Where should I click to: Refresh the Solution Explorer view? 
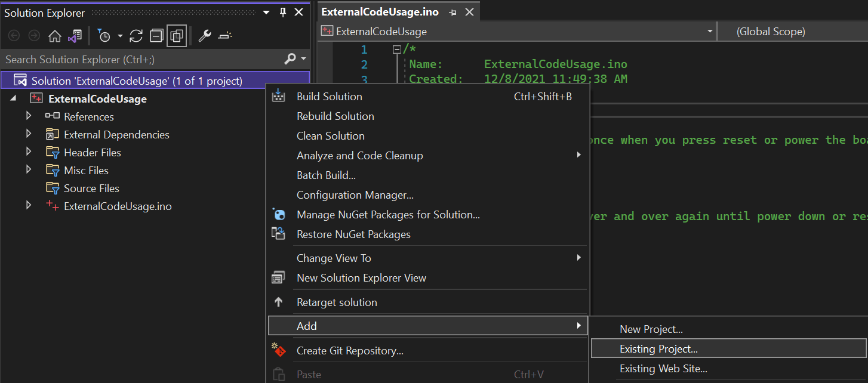[x=136, y=36]
